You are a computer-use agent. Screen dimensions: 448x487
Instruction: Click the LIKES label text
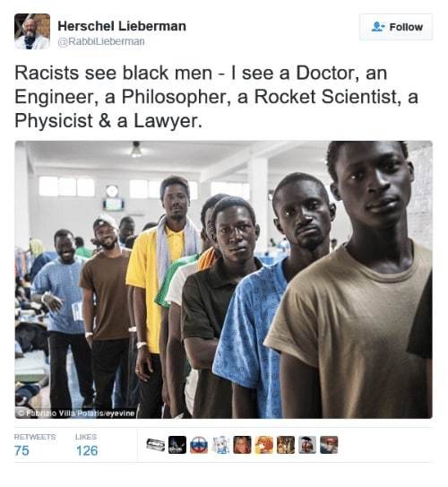pos(86,437)
